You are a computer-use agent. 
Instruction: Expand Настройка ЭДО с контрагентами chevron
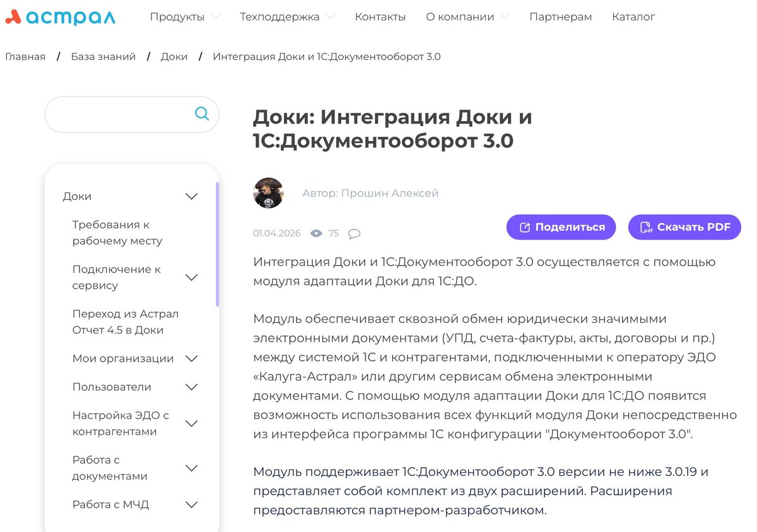191,424
